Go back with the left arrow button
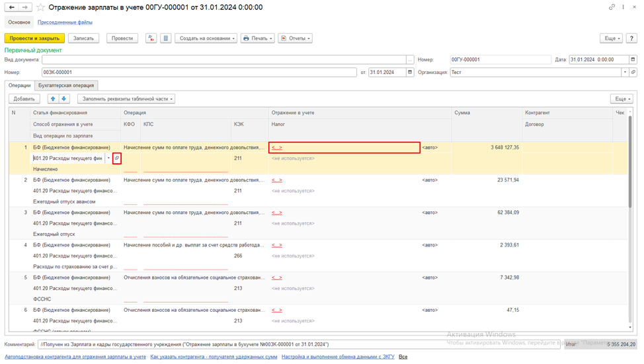Viewport: 644px width, 364px height. click(11, 7)
